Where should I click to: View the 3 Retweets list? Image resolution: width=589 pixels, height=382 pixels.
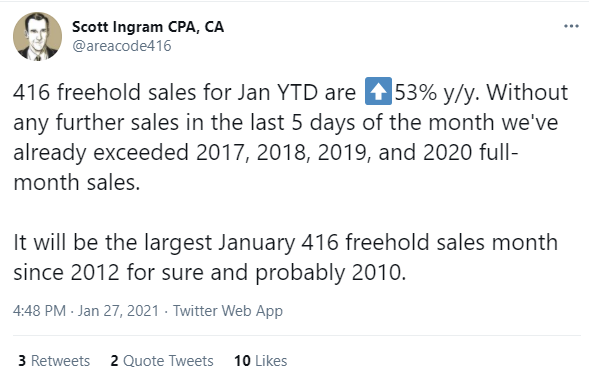(54, 361)
